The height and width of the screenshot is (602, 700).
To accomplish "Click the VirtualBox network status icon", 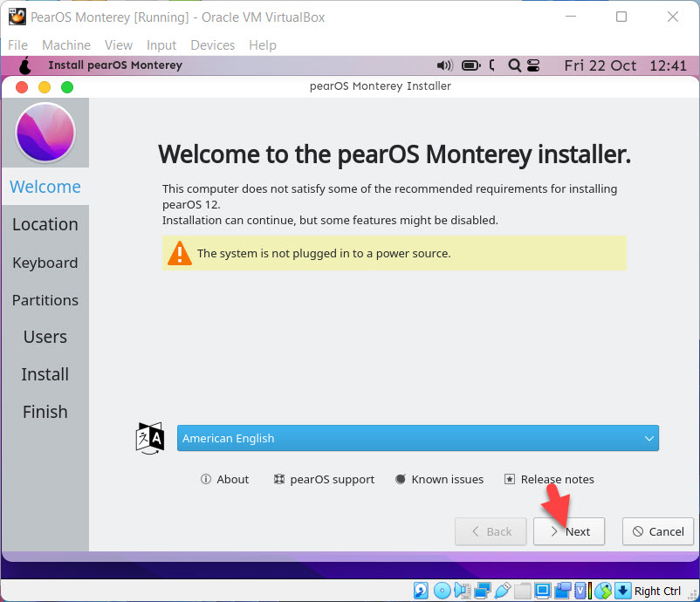I will (x=483, y=591).
